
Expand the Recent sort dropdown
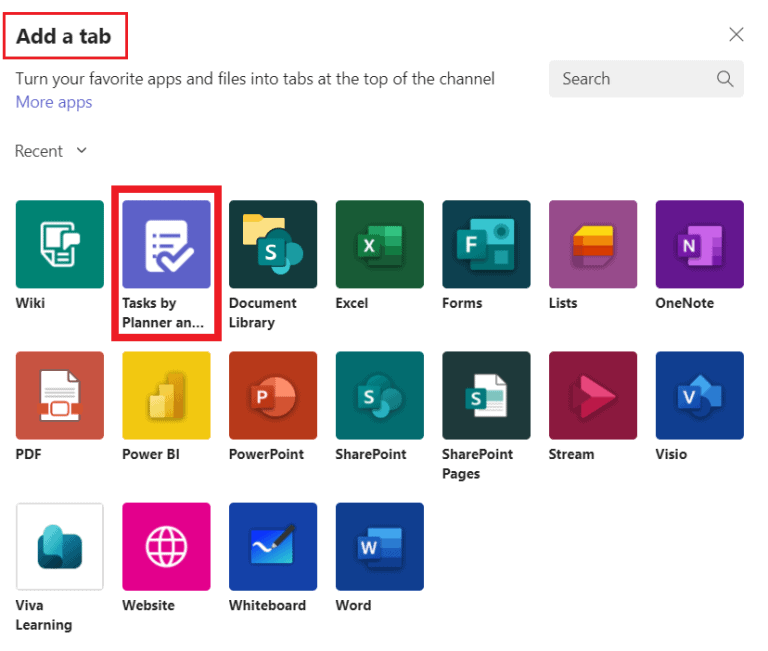51,151
